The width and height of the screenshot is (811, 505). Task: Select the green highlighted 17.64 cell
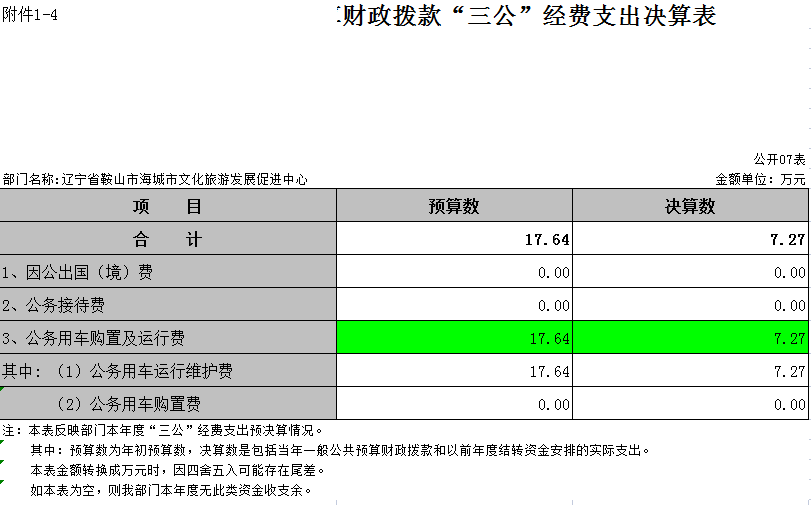454,338
